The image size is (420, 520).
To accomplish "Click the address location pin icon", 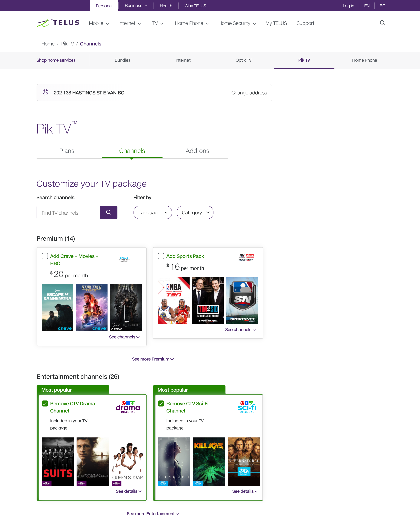I will coord(45,93).
